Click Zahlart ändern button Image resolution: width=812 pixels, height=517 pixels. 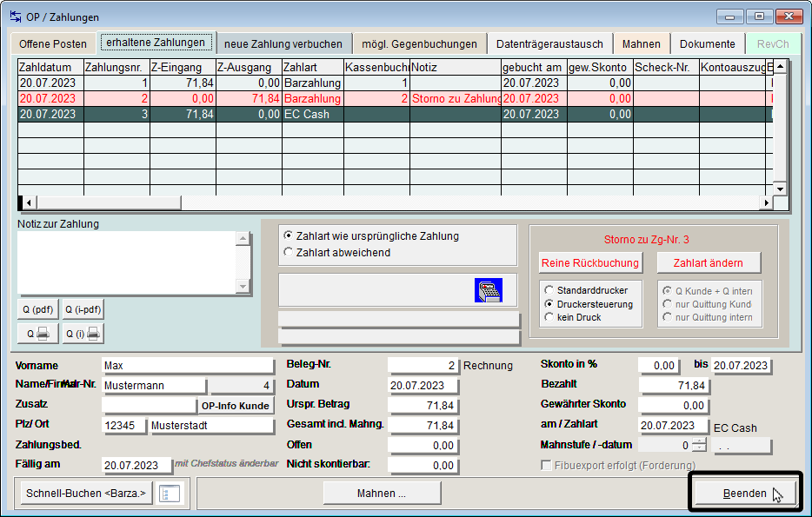point(709,263)
